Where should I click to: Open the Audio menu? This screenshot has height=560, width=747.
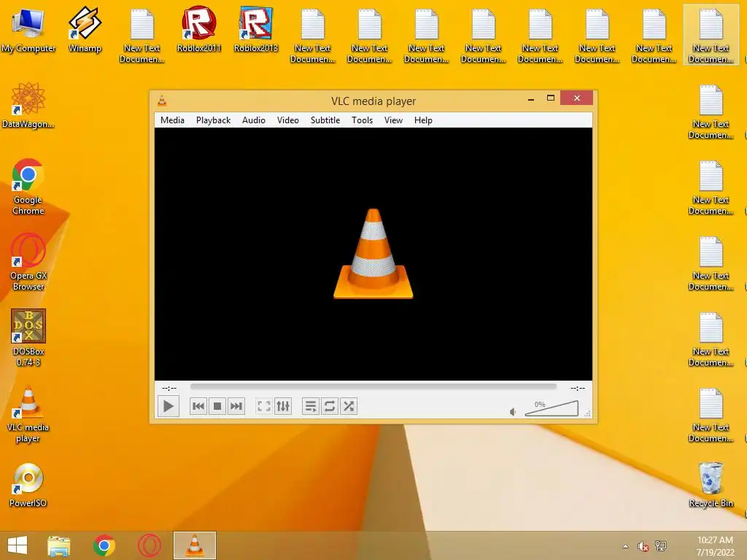click(253, 120)
